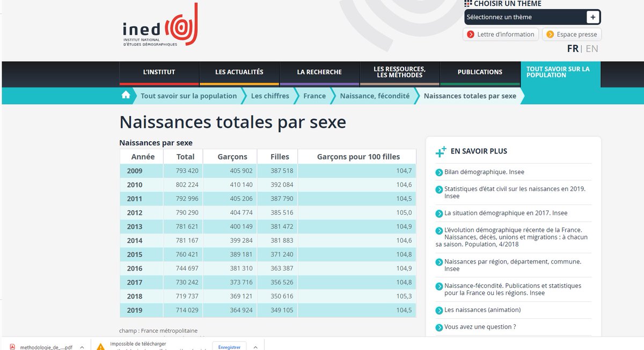Click the plus icon in theme selector
Screen dimensions: 644x350
592,17
